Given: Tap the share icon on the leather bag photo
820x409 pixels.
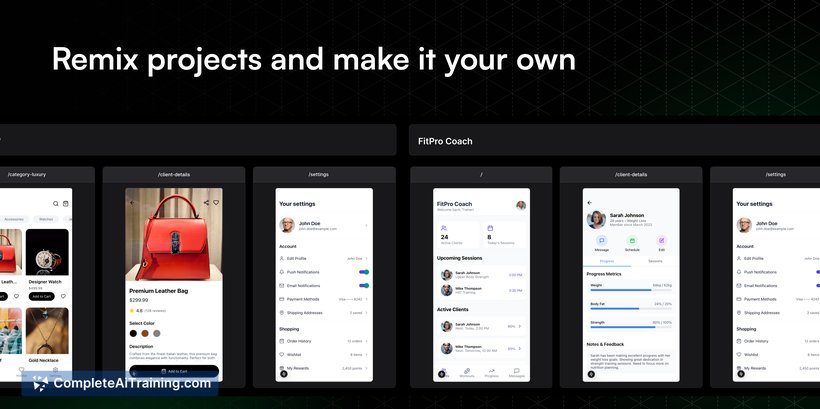Looking at the screenshot, I should (x=206, y=202).
